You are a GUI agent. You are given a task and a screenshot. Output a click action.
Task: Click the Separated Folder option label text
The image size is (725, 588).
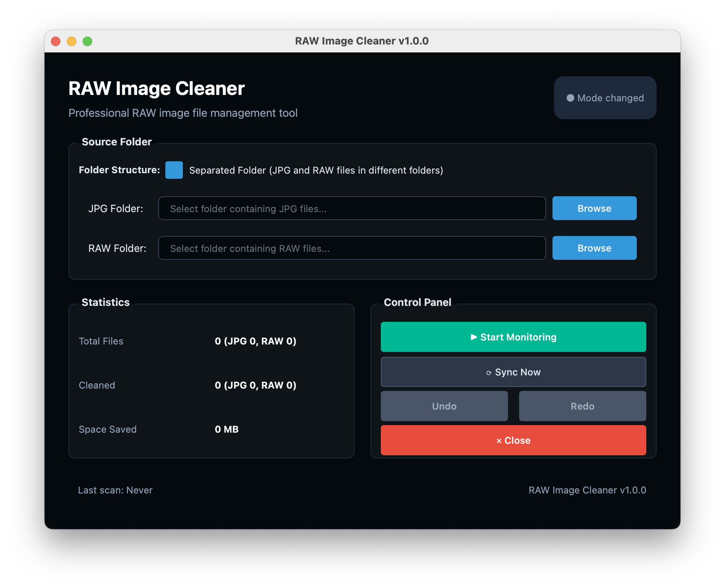pos(316,170)
